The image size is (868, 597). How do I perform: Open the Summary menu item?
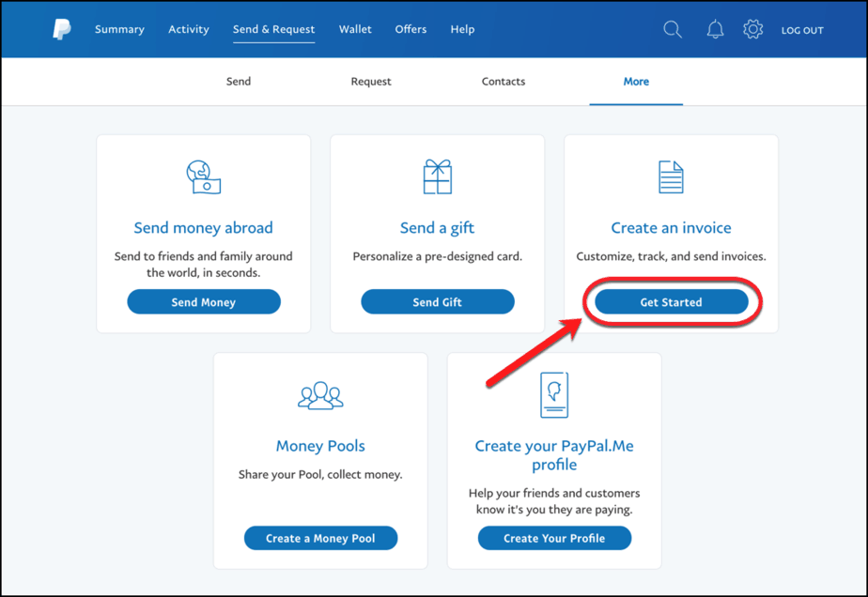point(119,29)
